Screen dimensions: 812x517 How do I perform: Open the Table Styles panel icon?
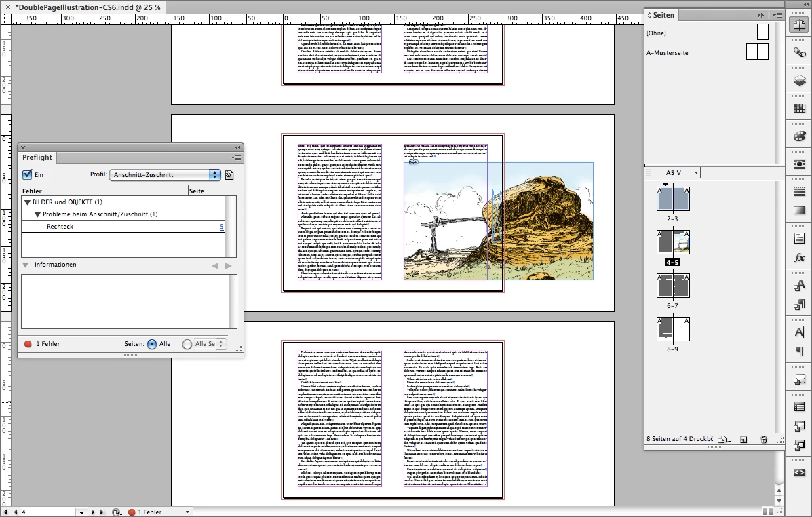coord(799,426)
